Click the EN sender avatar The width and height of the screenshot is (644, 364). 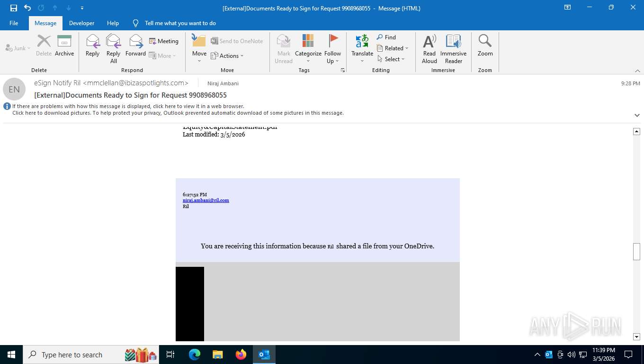(x=14, y=89)
